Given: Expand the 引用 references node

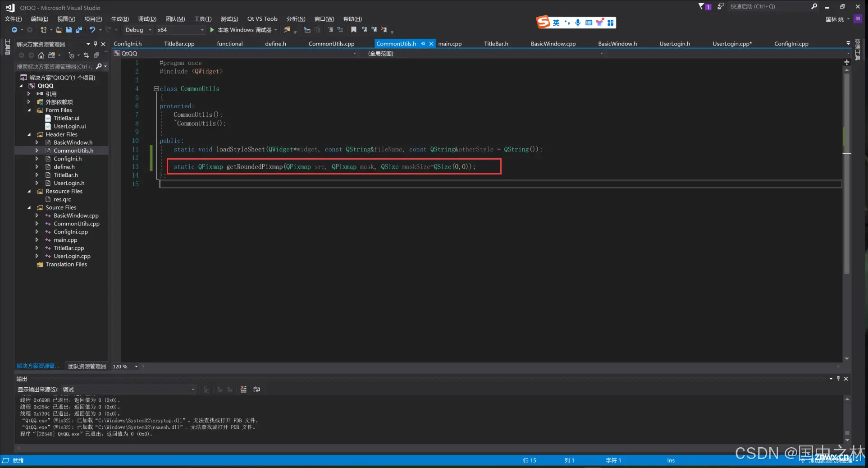Looking at the screenshot, I should click(29, 94).
